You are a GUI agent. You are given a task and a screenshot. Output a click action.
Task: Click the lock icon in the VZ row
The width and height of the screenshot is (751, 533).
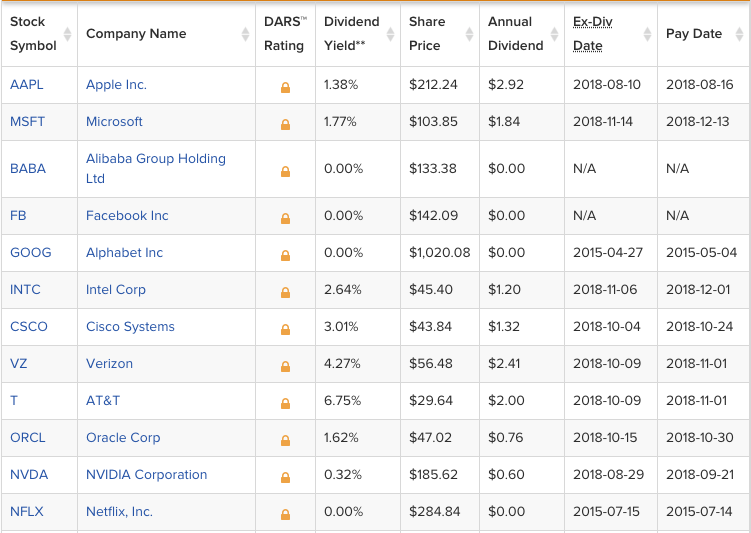coord(285,366)
